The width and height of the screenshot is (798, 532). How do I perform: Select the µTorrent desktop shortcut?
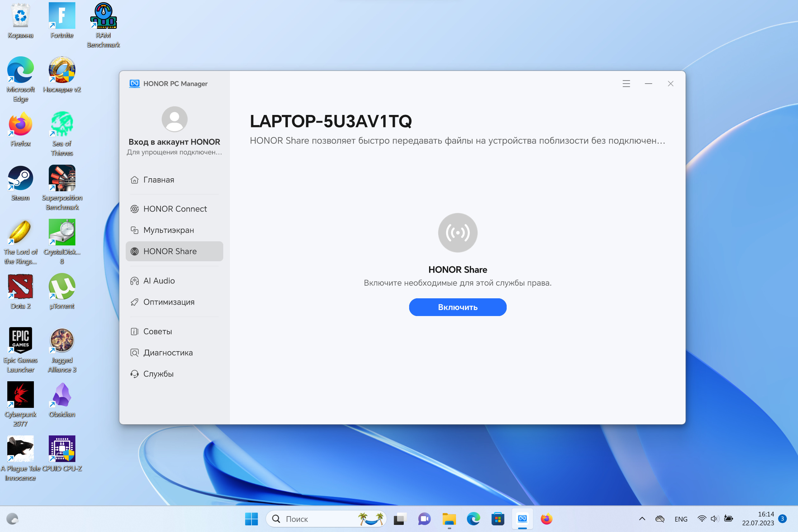62,292
